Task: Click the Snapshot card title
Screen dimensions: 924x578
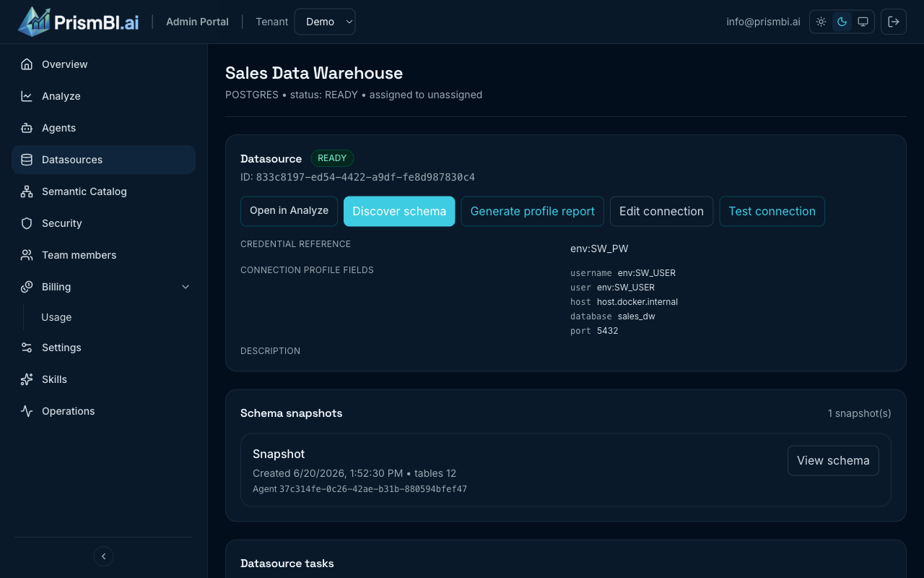Action: [279, 454]
